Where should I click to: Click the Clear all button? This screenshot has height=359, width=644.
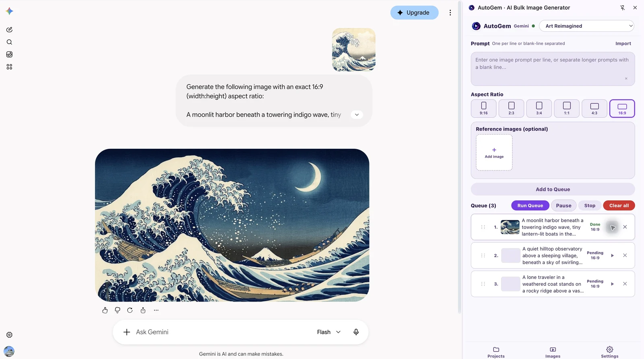click(619, 206)
